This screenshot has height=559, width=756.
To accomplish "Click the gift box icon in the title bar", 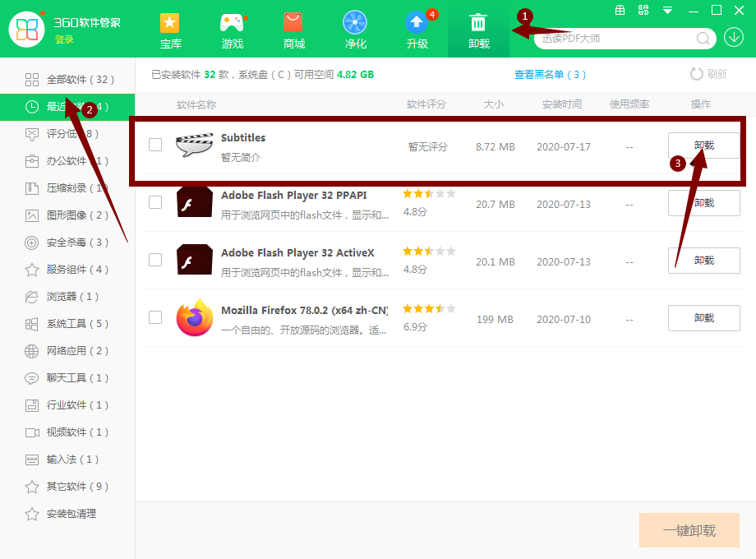I will 620,10.
